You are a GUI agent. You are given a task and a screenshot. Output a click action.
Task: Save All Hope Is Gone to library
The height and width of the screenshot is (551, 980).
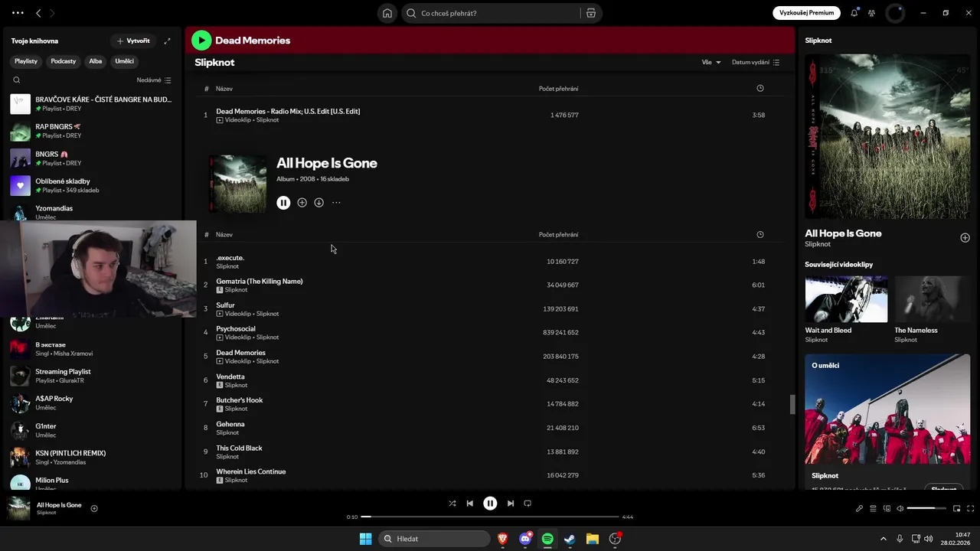click(302, 203)
